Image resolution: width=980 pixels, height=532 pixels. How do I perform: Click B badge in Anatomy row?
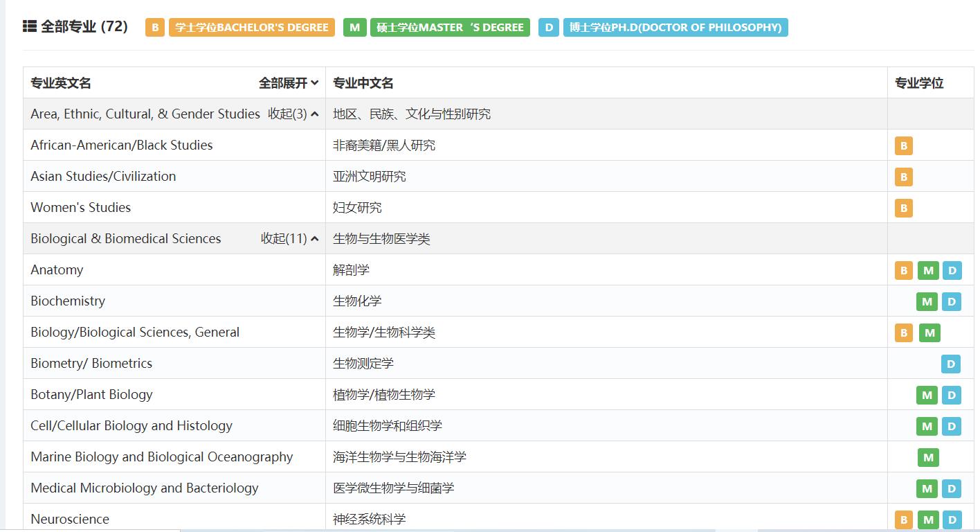[x=903, y=270]
